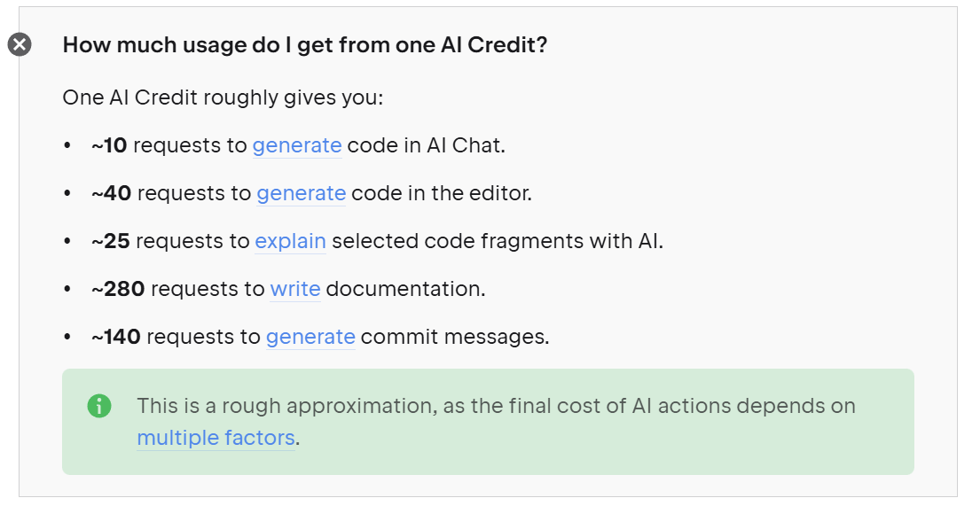Click the bold '~40' requests figure
Viewport: 980px width, 506px height.
111,193
